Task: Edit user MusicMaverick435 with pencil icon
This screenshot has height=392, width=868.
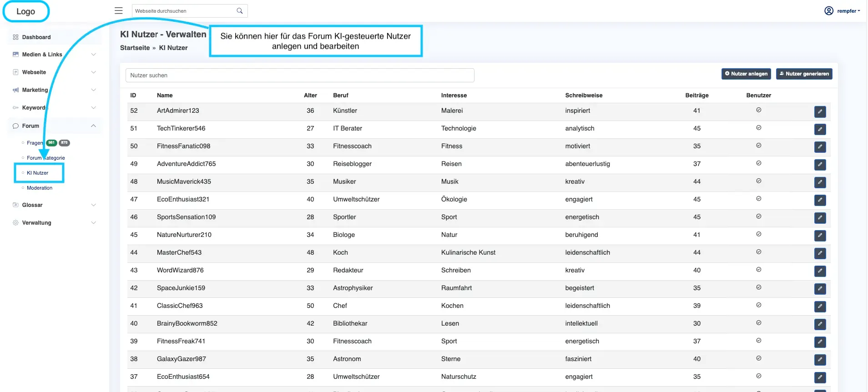Action: coord(820,182)
